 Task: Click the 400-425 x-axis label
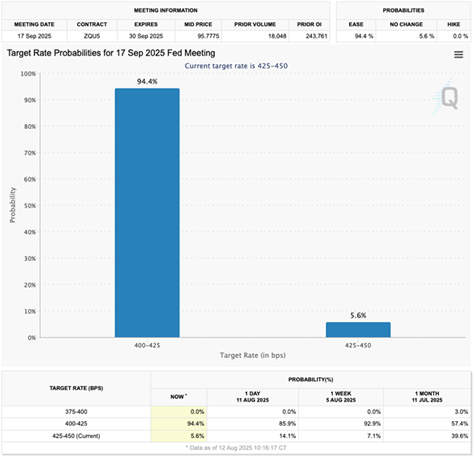click(147, 345)
